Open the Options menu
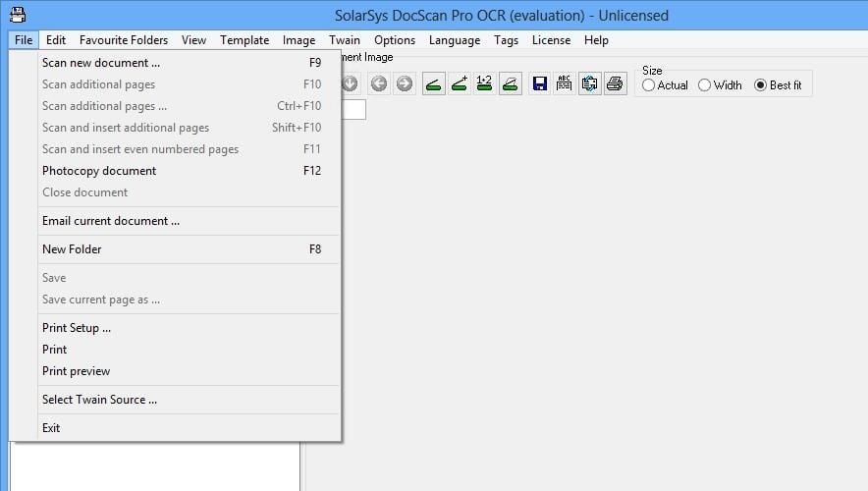 (x=395, y=40)
